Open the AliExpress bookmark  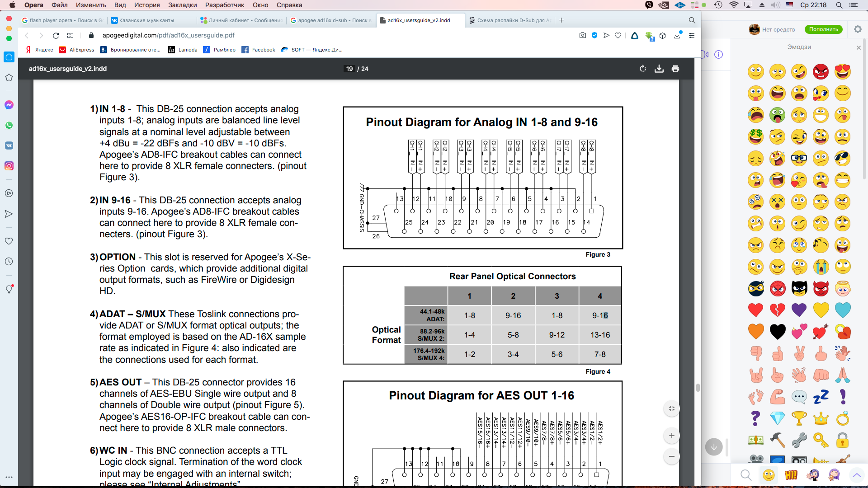76,50
